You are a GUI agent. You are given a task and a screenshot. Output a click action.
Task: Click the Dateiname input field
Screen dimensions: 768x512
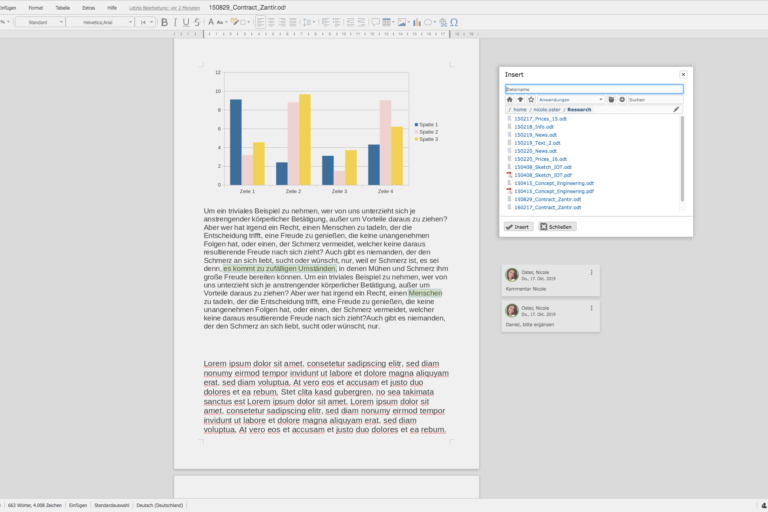pyautogui.click(x=593, y=89)
